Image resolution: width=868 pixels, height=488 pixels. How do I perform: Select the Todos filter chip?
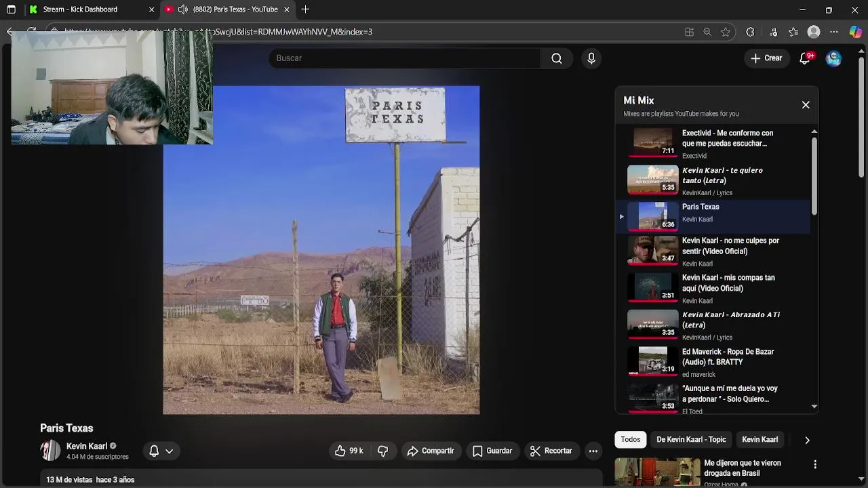pyautogui.click(x=631, y=440)
